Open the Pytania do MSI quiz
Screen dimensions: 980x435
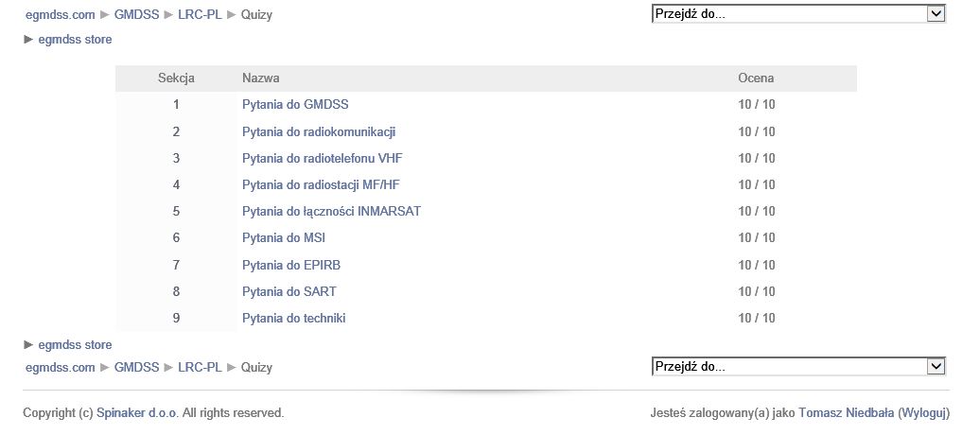point(284,237)
